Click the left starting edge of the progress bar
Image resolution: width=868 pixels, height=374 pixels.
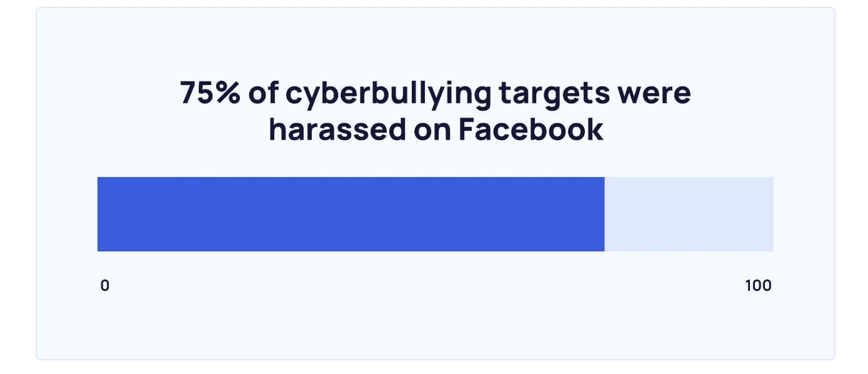pos(98,214)
